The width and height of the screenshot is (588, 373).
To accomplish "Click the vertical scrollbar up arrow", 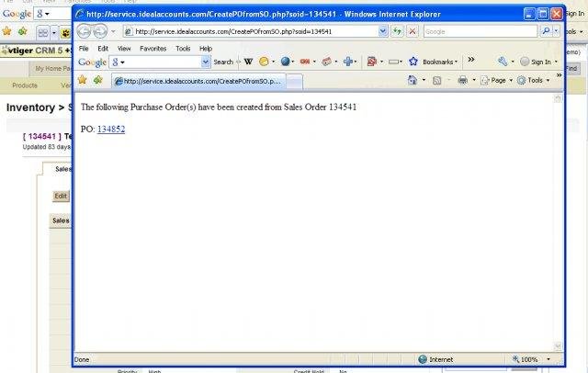I will (x=558, y=98).
